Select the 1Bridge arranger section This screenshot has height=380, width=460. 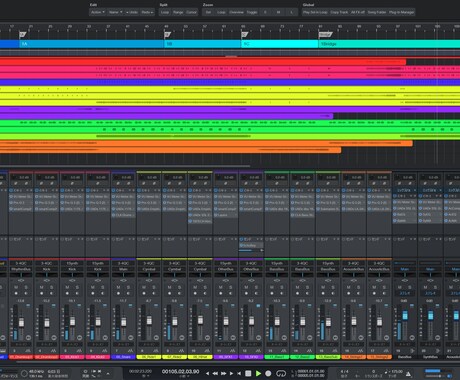389,44
